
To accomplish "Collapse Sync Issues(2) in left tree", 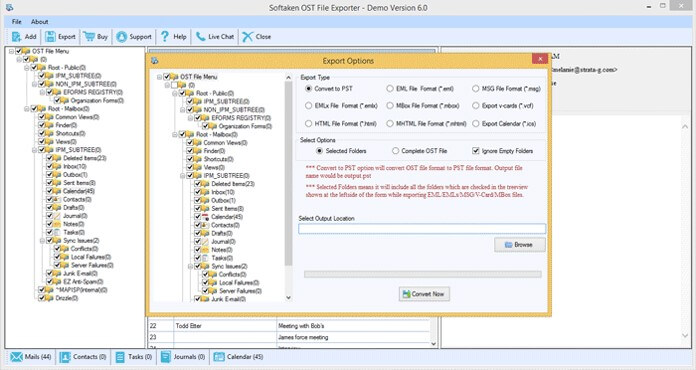I will (42, 240).
